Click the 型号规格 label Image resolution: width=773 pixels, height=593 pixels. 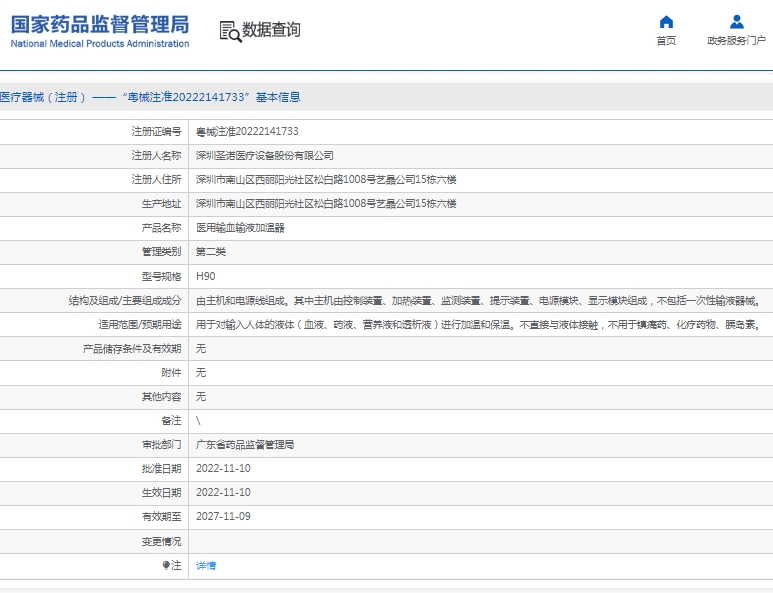point(161,276)
